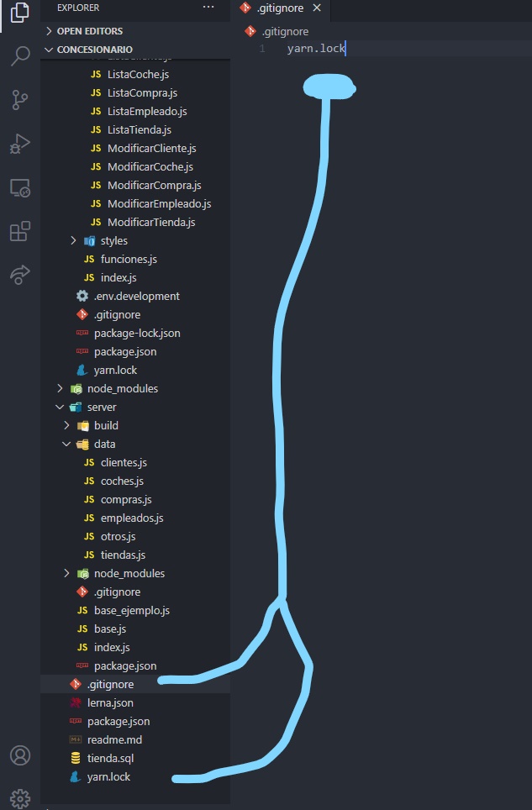
Task: Open the Manage gear icon
Action: click(20, 798)
